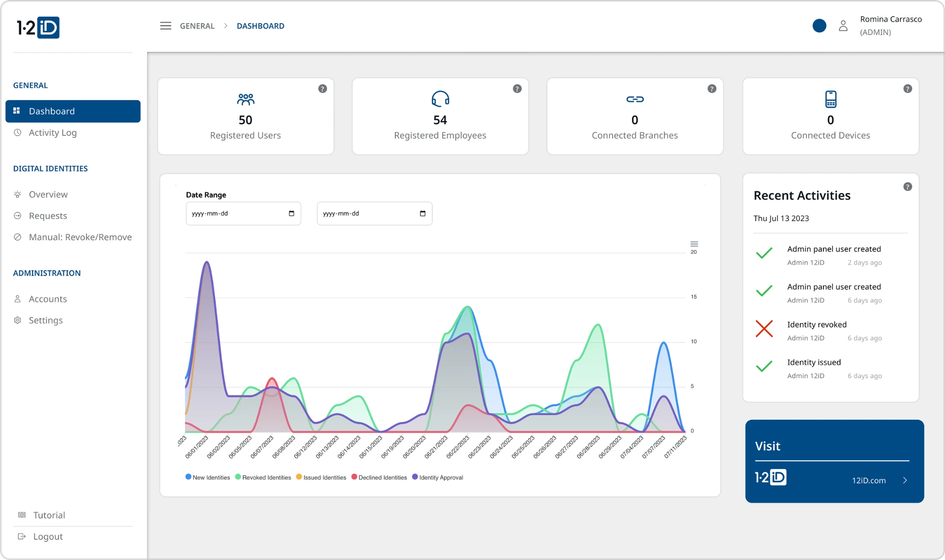Open the Tutorial link
The width and height of the screenshot is (945, 560).
pos(49,515)
